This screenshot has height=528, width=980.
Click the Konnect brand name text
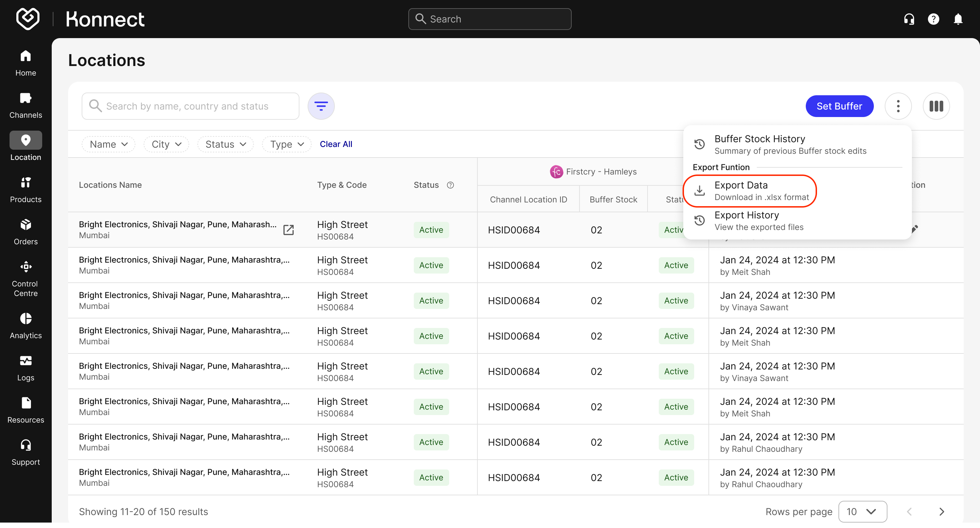pos(105,19)
